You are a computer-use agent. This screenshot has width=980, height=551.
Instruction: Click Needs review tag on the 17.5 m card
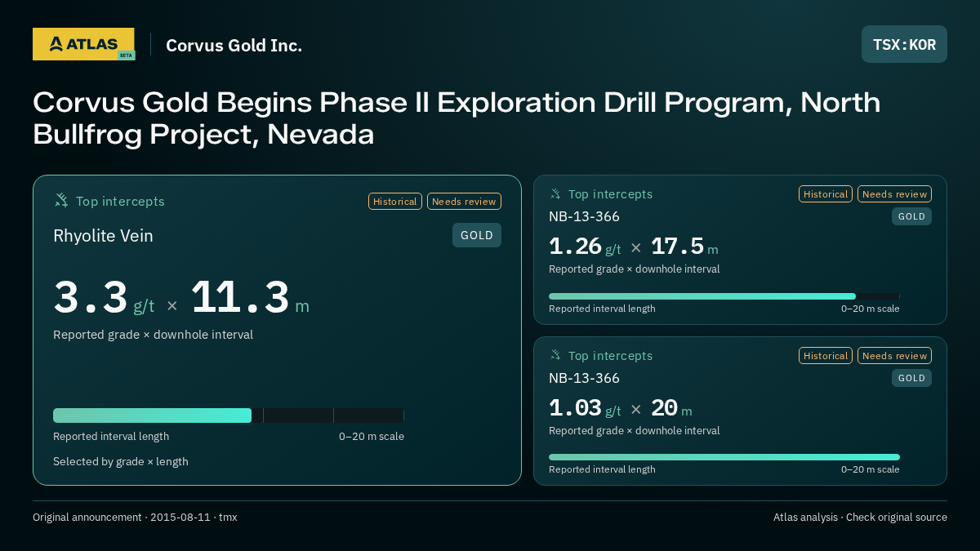pos(894,194)
